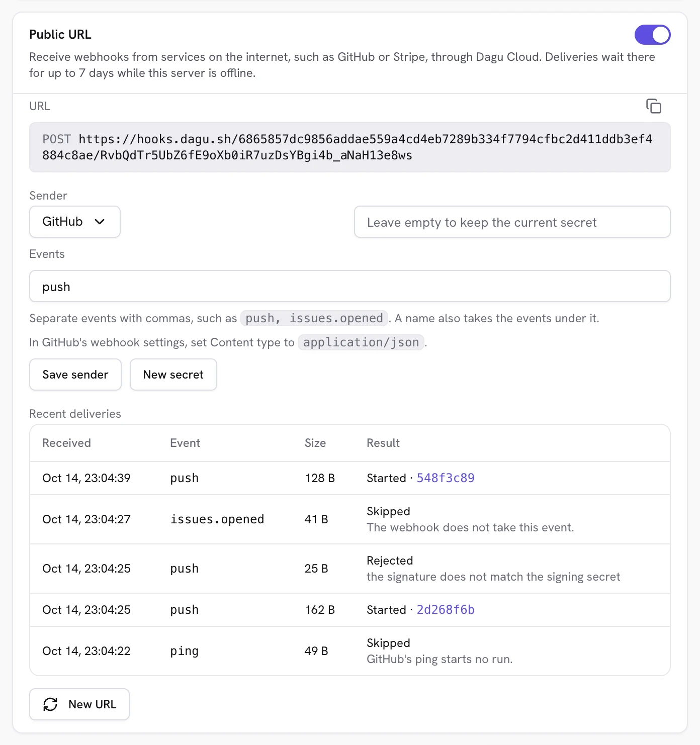This screenshot has height=745, width=700.
Task: Click the application/json code snippet
Action: [x=361, y=342]
